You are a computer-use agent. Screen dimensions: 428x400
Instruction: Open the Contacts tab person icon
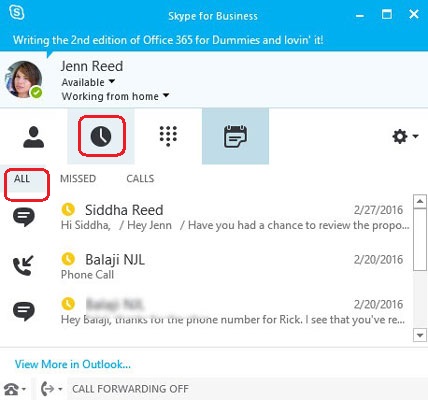point(33,137)
